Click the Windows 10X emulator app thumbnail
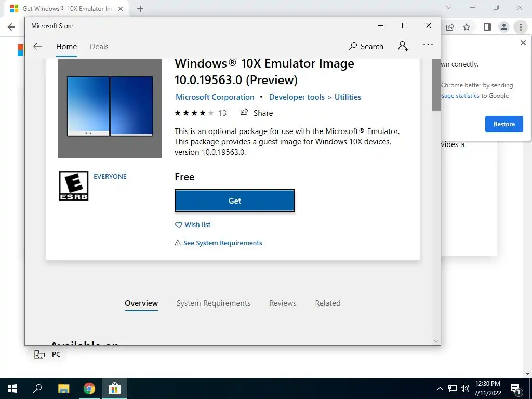The width and height of the screenshot is (532, 399). [110, 108]
